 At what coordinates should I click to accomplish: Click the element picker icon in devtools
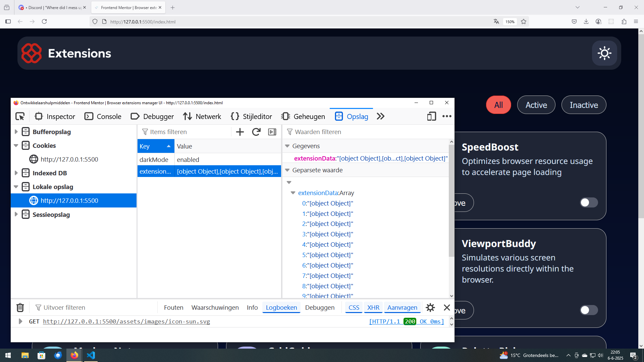pyautogui.click(x=20, y=116)
